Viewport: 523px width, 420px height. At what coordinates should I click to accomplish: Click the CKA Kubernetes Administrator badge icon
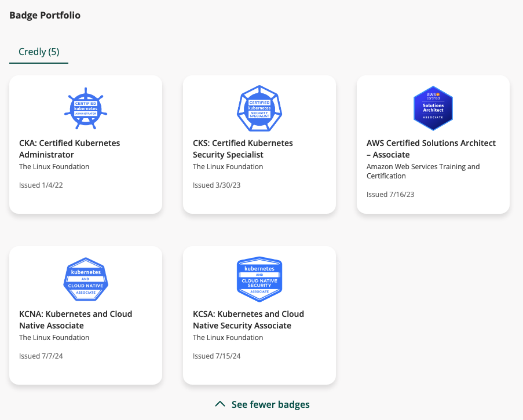click(86, 108)
